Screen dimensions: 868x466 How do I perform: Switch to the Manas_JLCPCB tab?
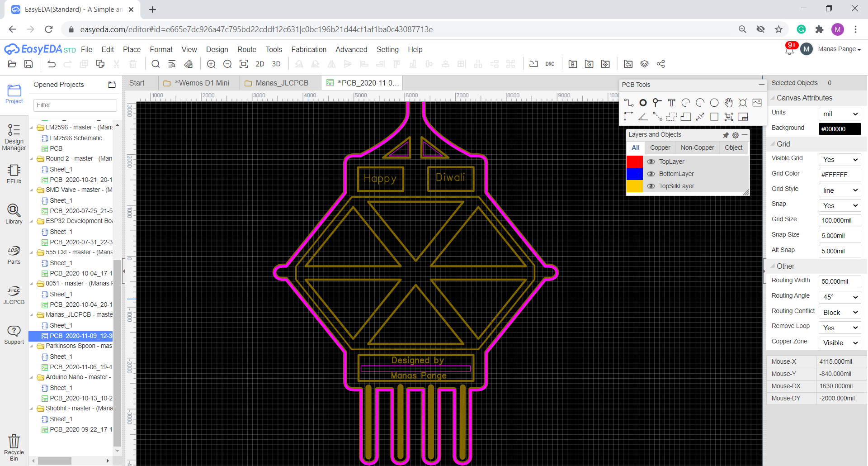(280, 83)
